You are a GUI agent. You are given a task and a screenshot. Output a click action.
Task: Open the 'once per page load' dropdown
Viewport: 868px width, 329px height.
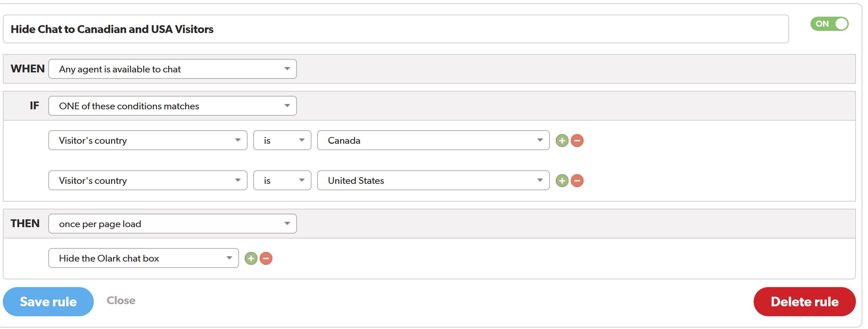coord(172,224)
